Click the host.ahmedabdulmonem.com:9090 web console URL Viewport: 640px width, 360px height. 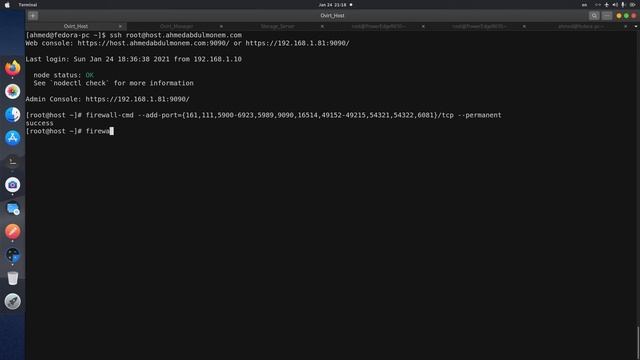coord(153,43)
